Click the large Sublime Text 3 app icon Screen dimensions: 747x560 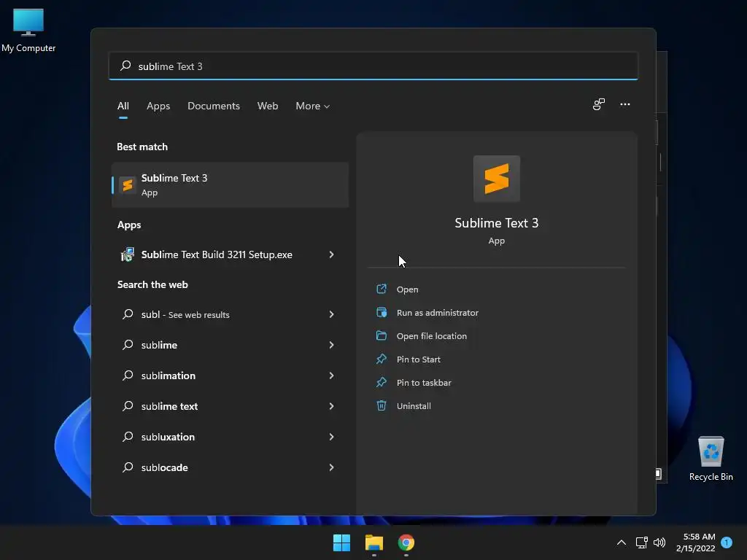point(496,179)
